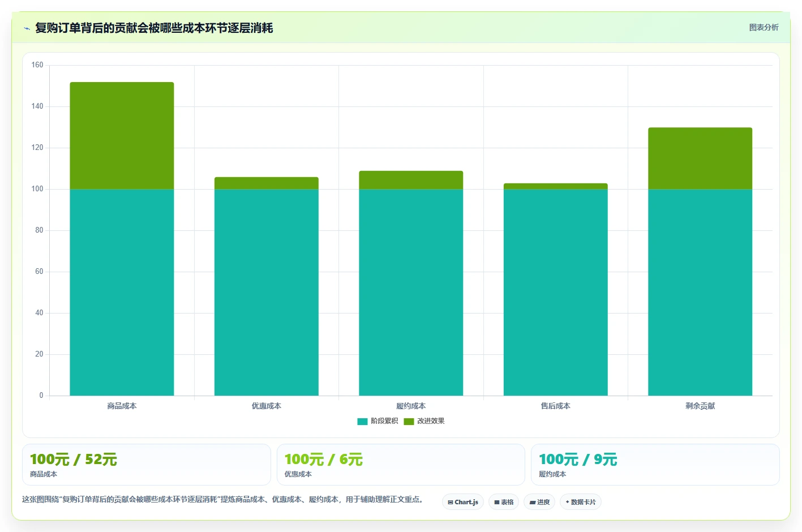Viewport: 802px width, 532px height.
Task: Click the teal segment of the 剩余贡献 bar
Action: point(700,292)
